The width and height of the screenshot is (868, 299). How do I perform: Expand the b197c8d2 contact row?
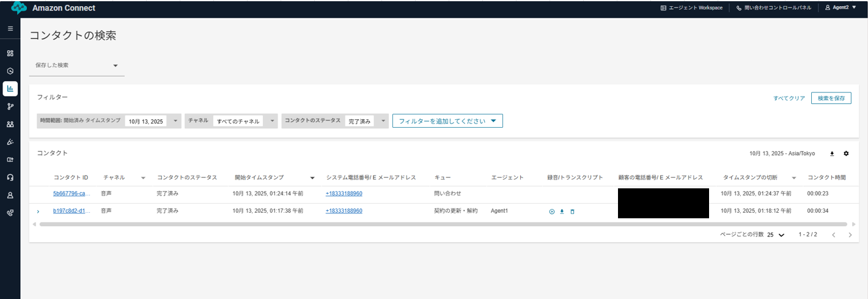point(38,212)
